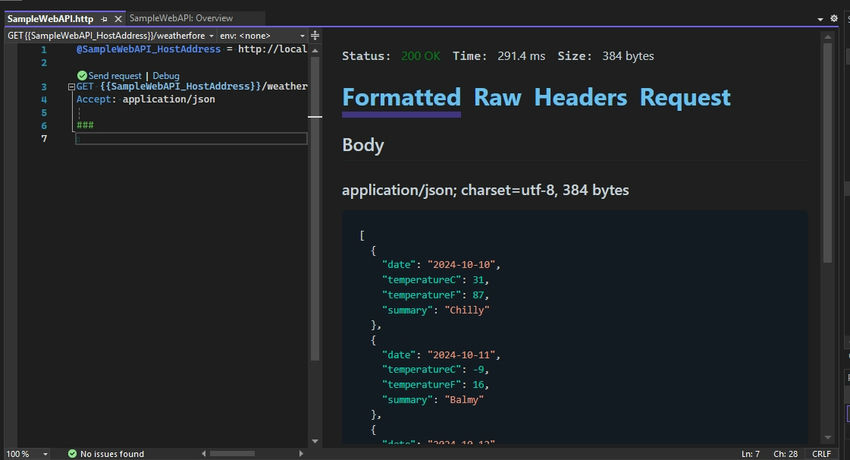
Task: Open the request navigation dropdown
Action: [212, 34]
